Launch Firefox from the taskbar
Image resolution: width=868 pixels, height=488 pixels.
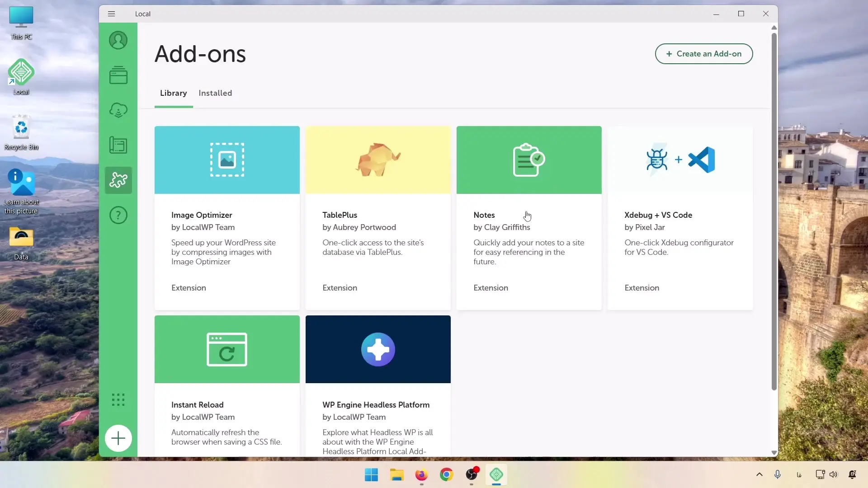pyautogui.click(x=421, y=475)
